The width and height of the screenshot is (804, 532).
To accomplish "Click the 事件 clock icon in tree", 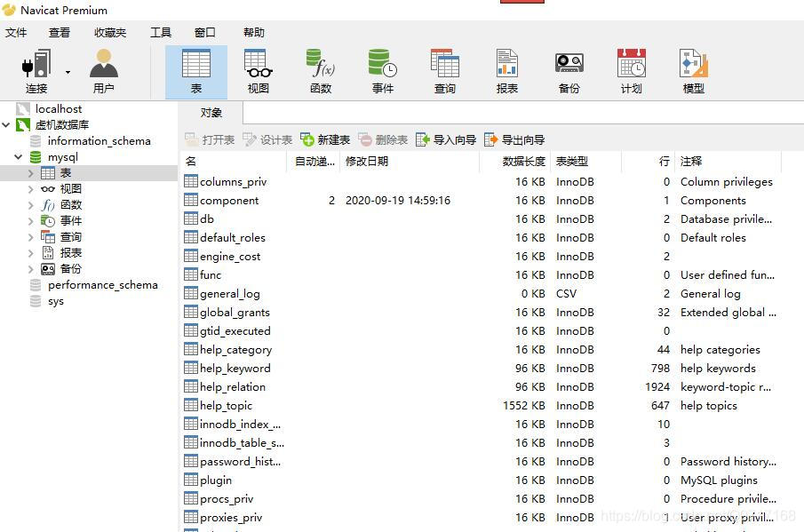I will click(48, 221).
